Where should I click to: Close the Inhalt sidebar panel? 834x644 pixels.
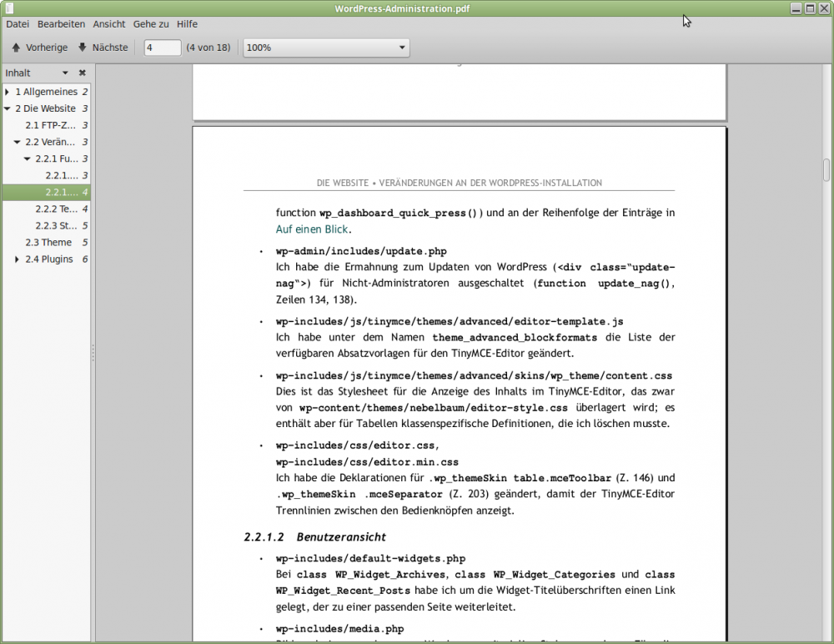coord(82,73)
